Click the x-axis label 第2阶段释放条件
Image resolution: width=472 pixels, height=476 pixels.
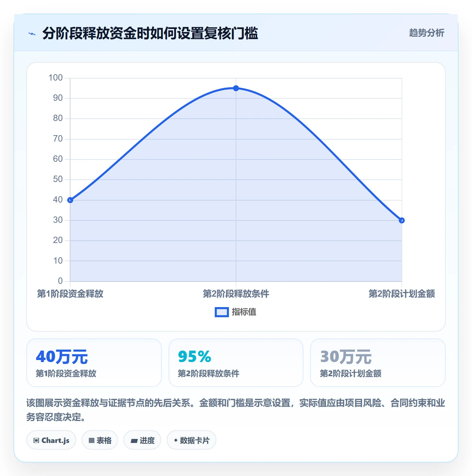coord(236,294)
